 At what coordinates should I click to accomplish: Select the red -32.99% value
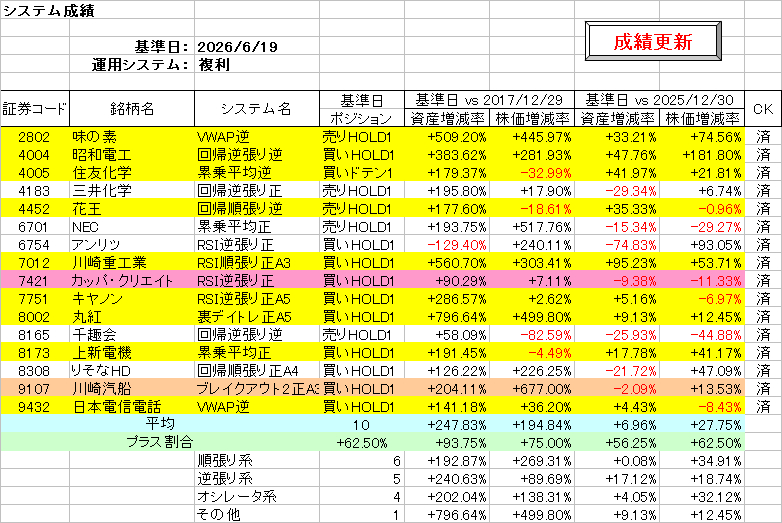532,173
